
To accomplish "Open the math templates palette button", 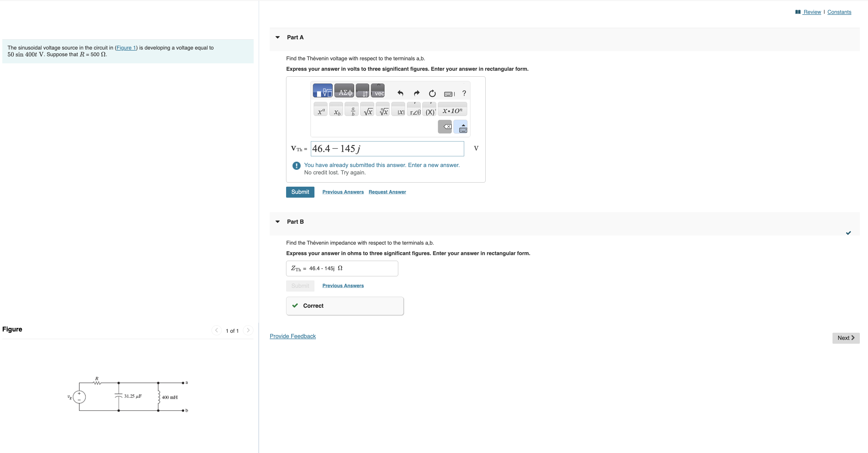I will tap(322, 91).
